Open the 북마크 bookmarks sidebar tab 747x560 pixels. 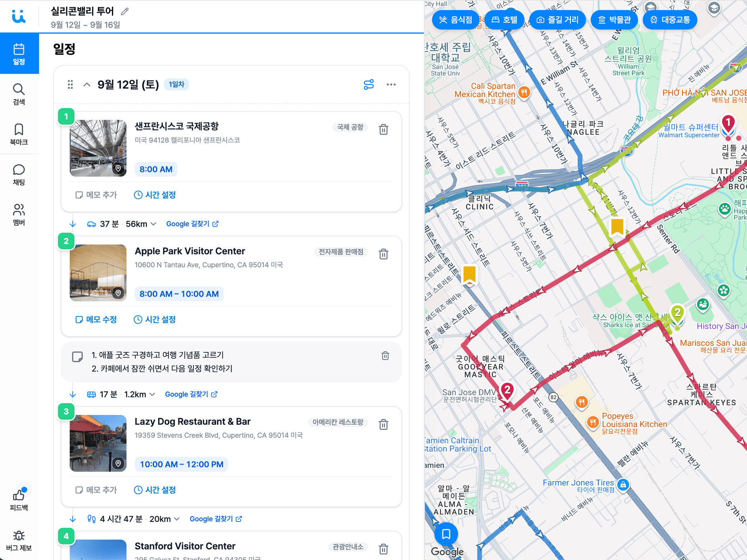[19, 134]
